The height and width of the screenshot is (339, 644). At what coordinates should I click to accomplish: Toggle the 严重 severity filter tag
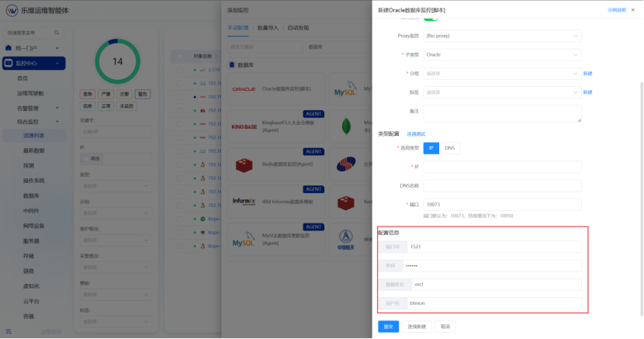click(106, 94)
